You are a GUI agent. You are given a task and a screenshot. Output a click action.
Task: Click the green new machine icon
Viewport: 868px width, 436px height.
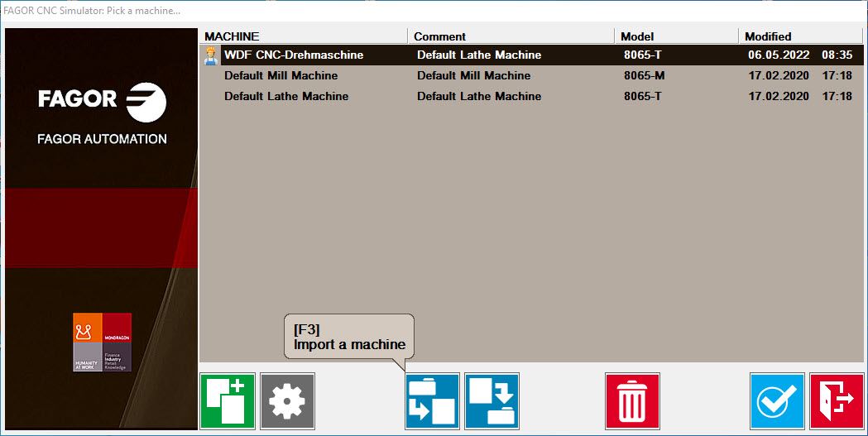(228, 401)
